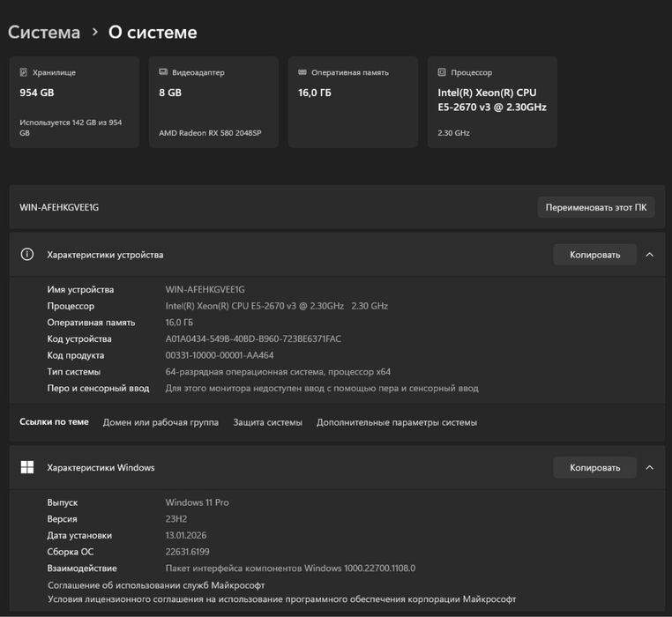Copy Характеристики устройства with Копировать
672x617 pixels.
pyautogui.click(x=594, y=255)
